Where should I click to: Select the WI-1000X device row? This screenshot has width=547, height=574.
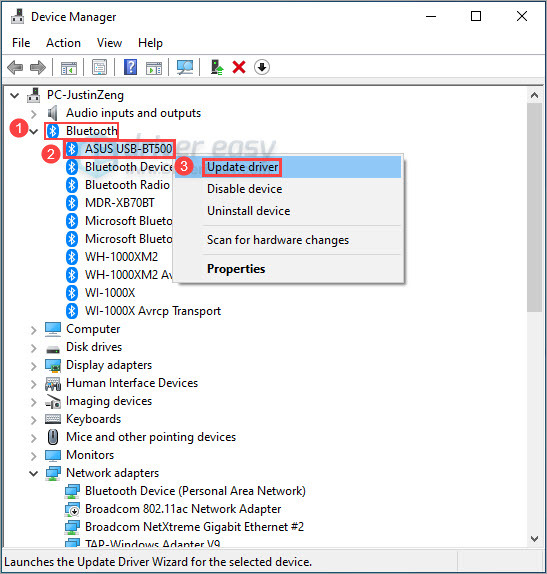[x=110, y=293]
